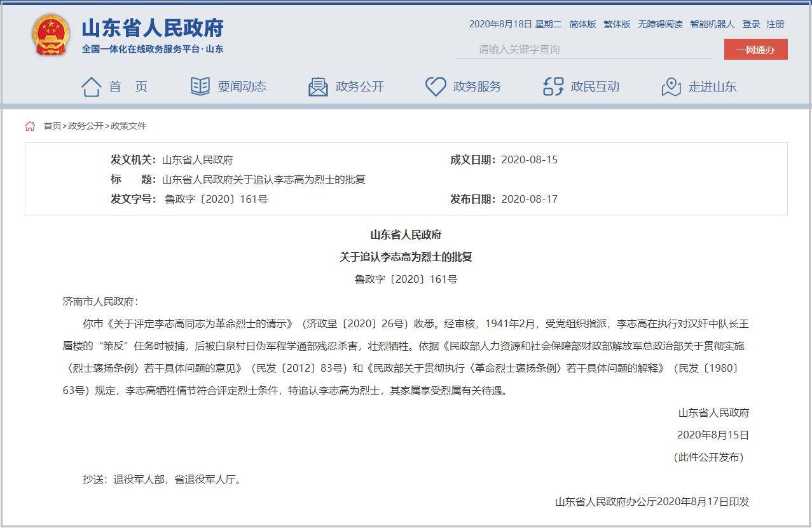Switch to 简体版 simplified version
The height and width of the screenshot is (528, 812).
tap(582, 24)
